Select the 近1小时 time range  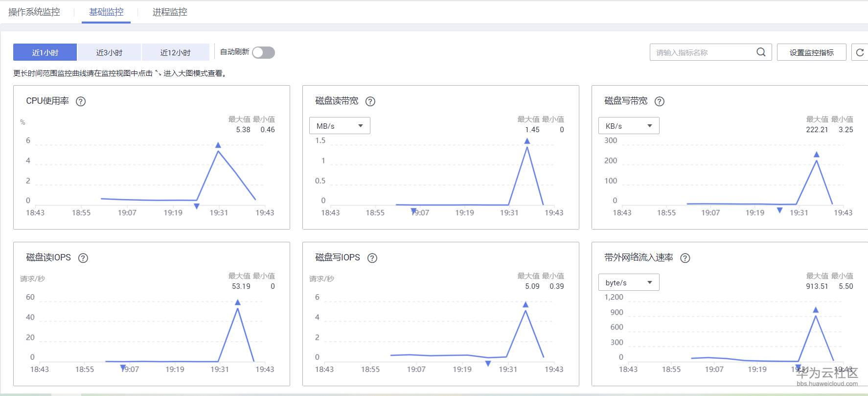[45, 52]
